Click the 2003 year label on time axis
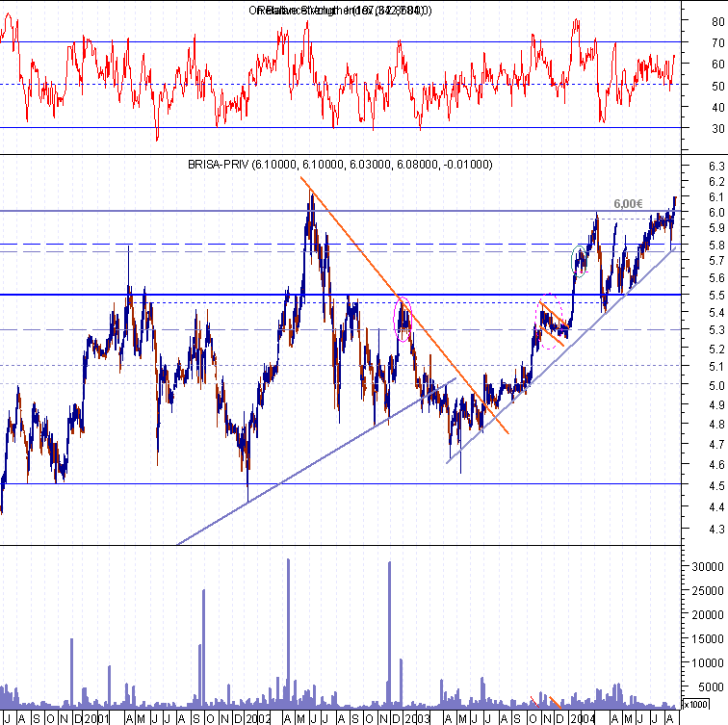This screenshot has height=725, width=728. coord(417,719)
